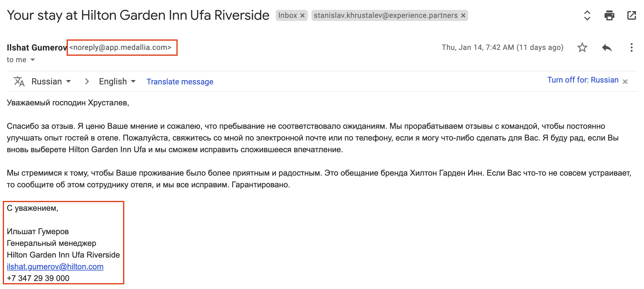
Task: Open the three-dot More options menu
Action: (x=631, y=47)
